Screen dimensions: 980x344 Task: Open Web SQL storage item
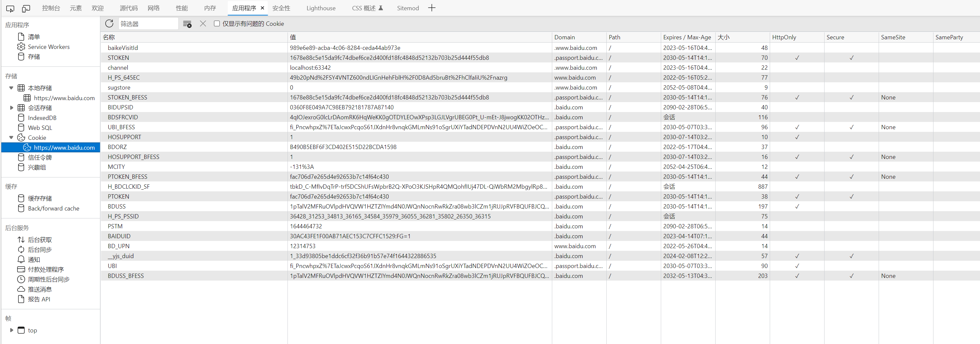coord(40,127)
